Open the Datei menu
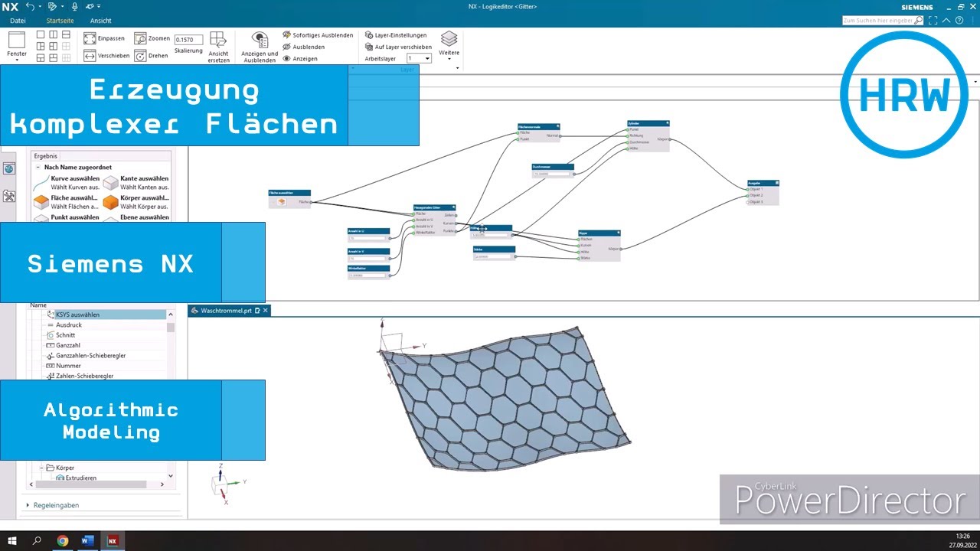The height and width of the screenshot is (551, 980). click(x=18, y=21)
